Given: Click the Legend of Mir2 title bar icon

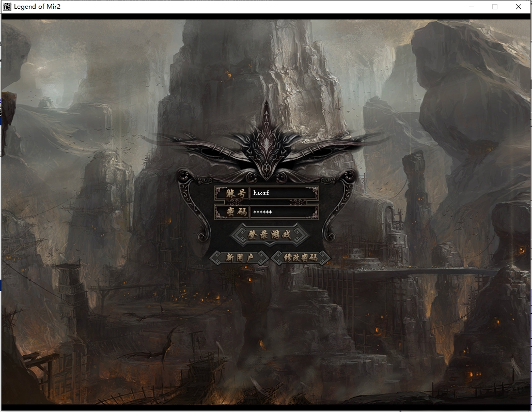Looking at the screenshot, I should point(7,7).
